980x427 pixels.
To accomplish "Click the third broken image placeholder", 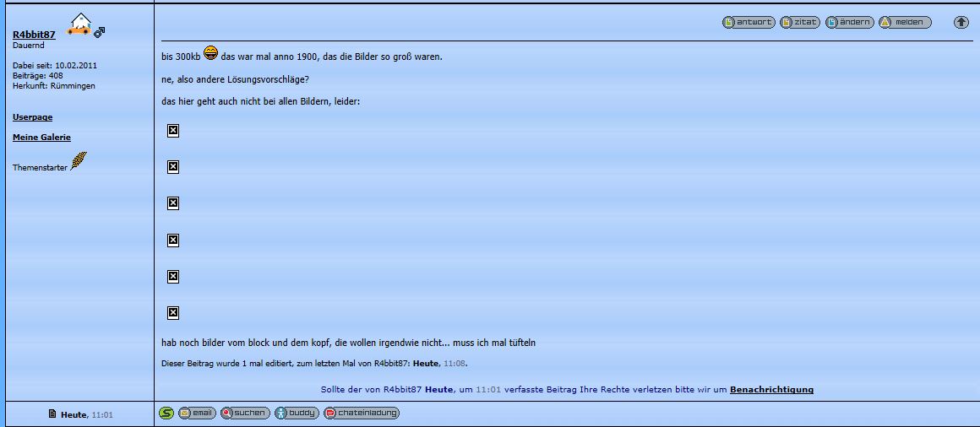I will tap(173, 203).
